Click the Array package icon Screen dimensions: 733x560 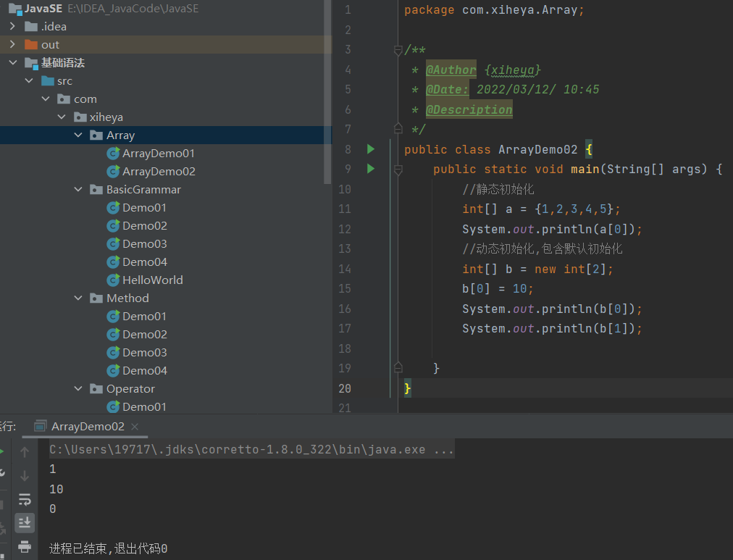(96, 135)
